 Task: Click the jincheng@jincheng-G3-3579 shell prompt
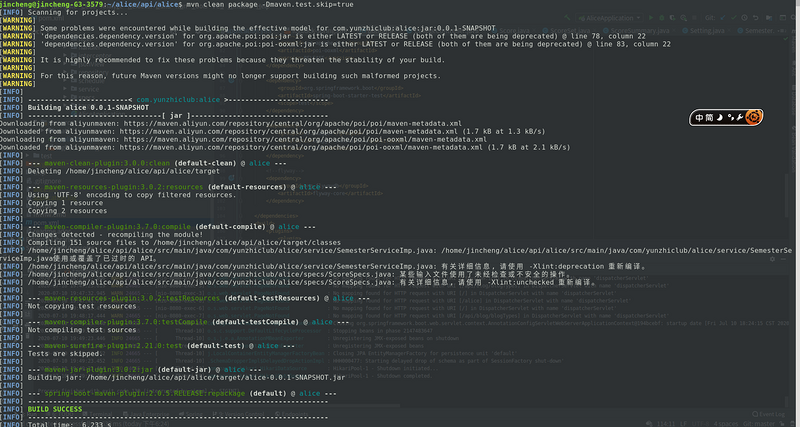coord(50,4)
